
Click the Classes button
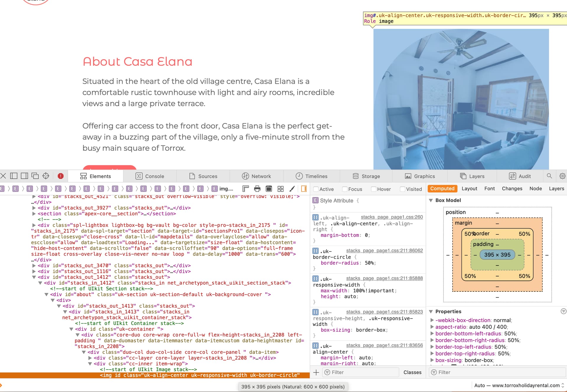412,372
